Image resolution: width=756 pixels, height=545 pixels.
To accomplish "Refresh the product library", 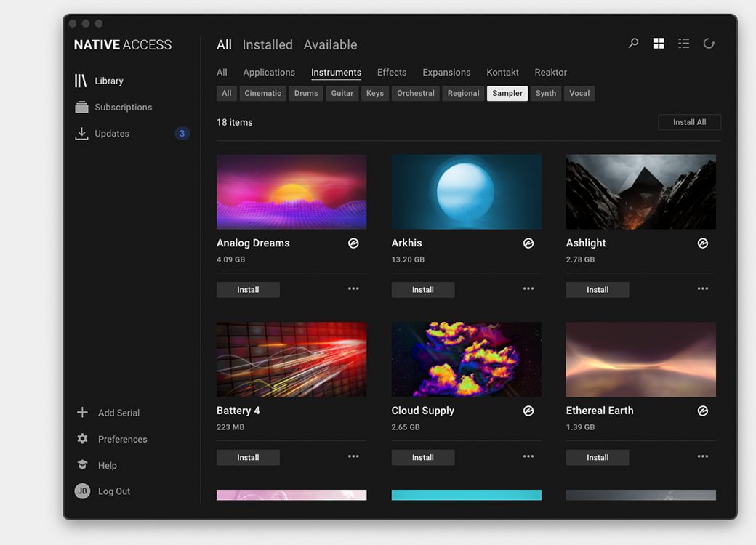I will click(x=709, y=43).
